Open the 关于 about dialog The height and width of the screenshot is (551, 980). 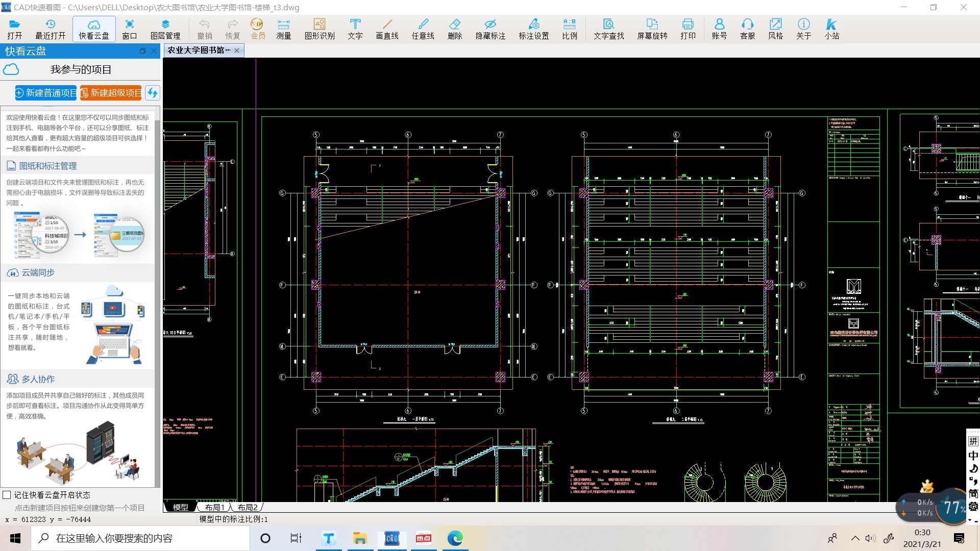[x=804, y=29]
